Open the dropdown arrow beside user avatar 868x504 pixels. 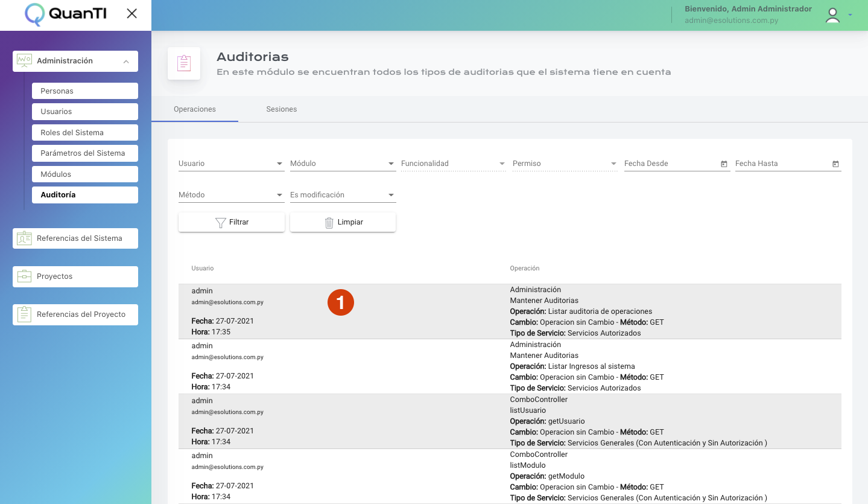pyautogui.click(x=851, y=15)
